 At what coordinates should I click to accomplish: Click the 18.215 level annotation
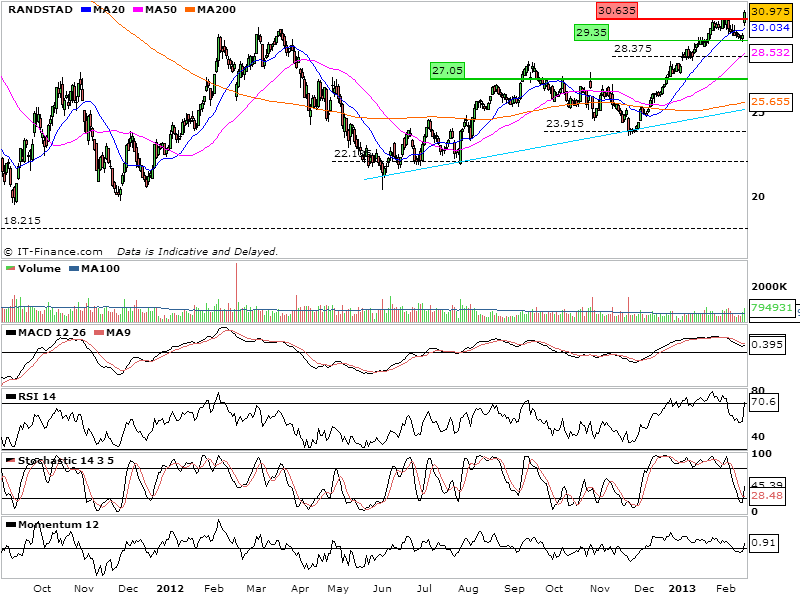pyautogui.click(x=22, y=220)
